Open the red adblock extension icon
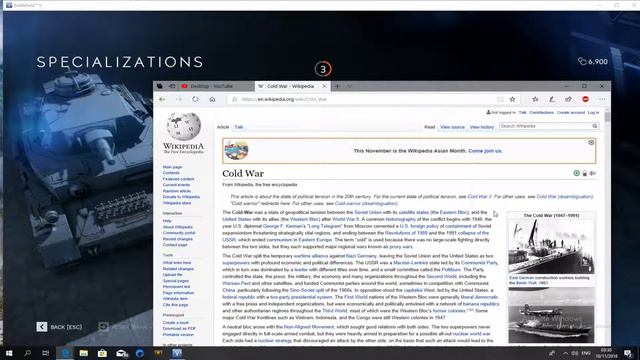This screenshot has height=360, width=640. tap(585, 99)
